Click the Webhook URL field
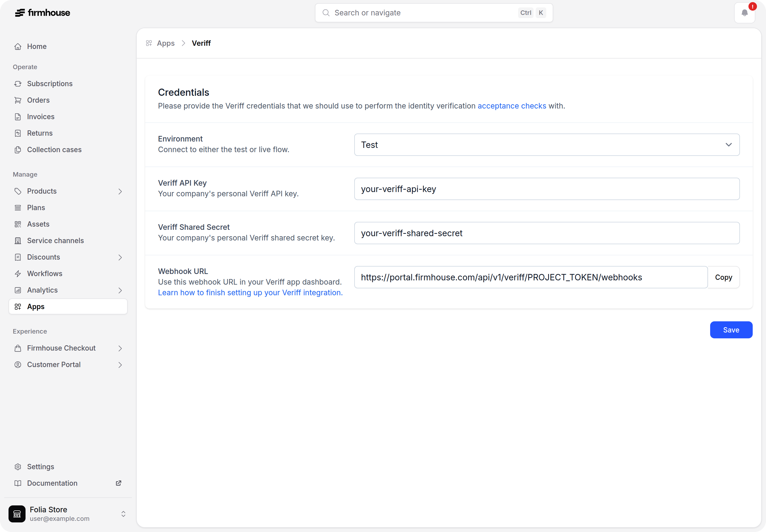Image resolution: width=766 pixels, height=532 pixels. tap(531, 277)
